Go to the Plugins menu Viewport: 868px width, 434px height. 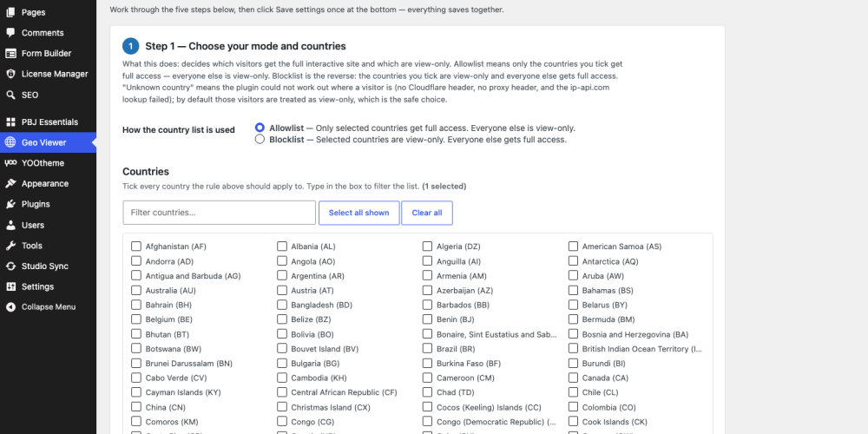tap(48, 204)
